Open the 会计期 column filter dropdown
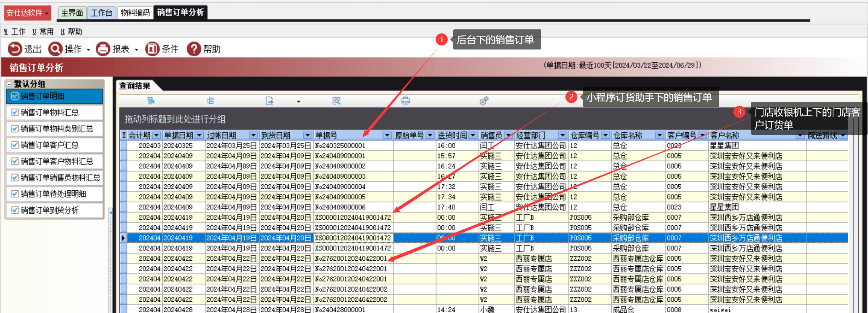 point(157,136)
